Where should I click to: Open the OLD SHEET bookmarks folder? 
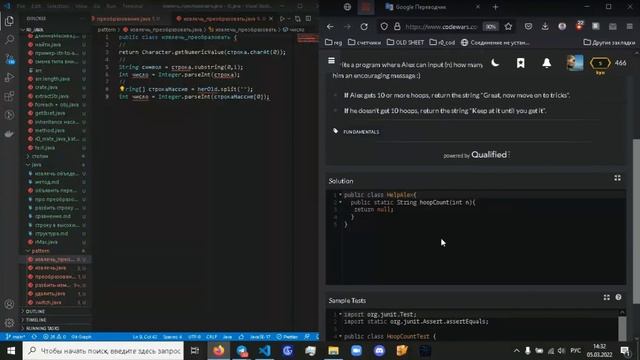click(405, 42)
